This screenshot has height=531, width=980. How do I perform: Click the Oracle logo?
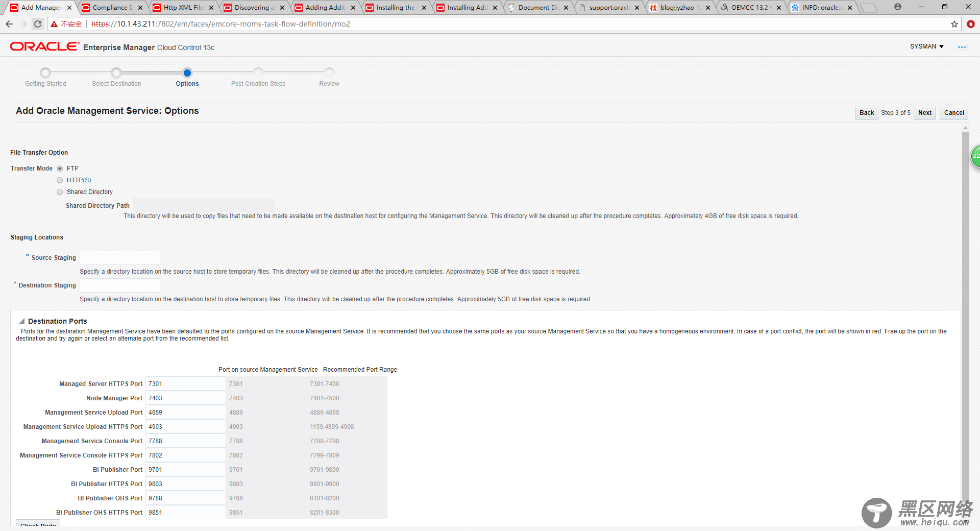[44, 46]
